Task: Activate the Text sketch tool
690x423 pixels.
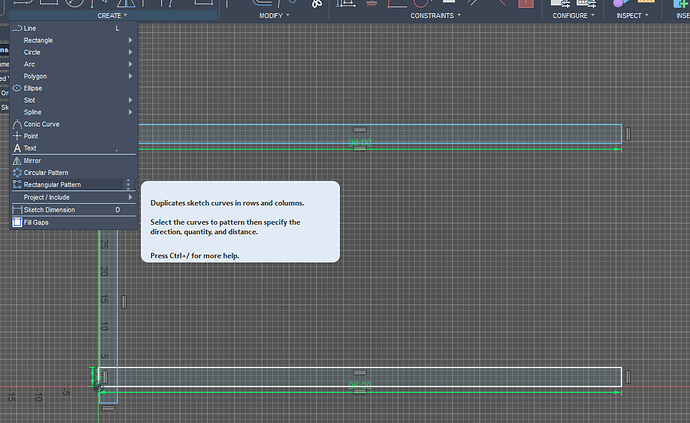Action: coord(30,148)
